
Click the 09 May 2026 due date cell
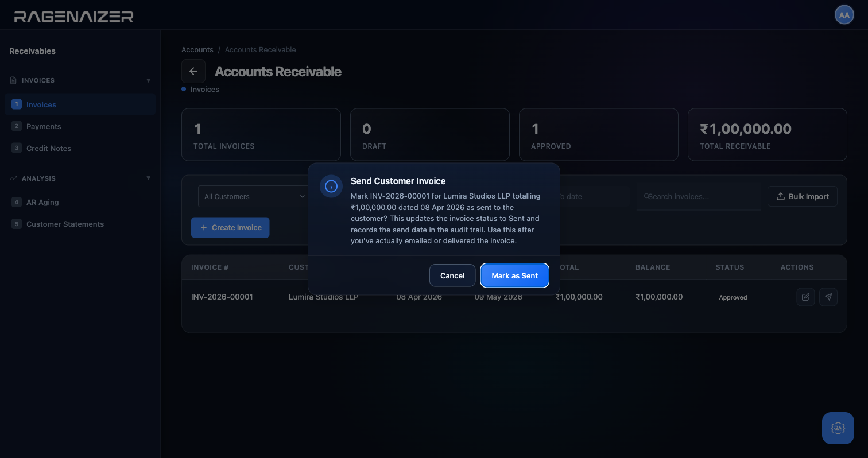pyautogui.click(x=498, y=297)
